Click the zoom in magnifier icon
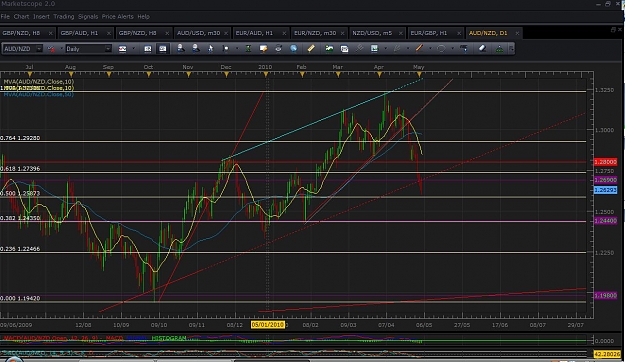This screenshot has height=362, width=625. tap(181, 49)
